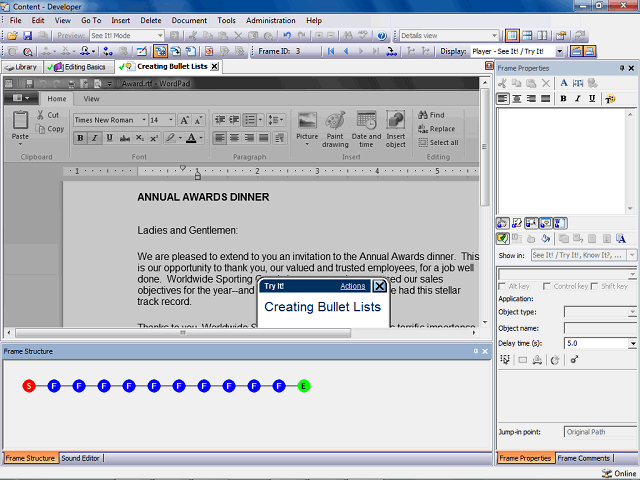Toggle Underline in Frame Properties toolbar

point(592,99)
